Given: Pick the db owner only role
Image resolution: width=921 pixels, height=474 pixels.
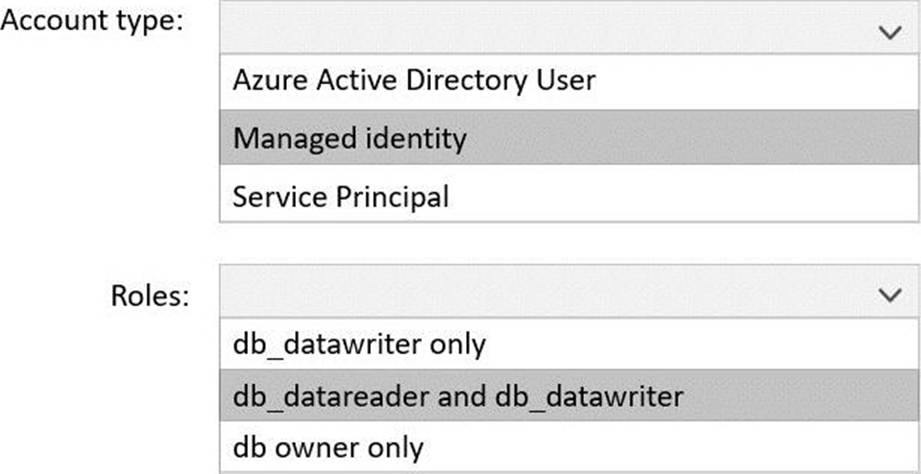Looking at the screenshot, I should coord(328,447).
